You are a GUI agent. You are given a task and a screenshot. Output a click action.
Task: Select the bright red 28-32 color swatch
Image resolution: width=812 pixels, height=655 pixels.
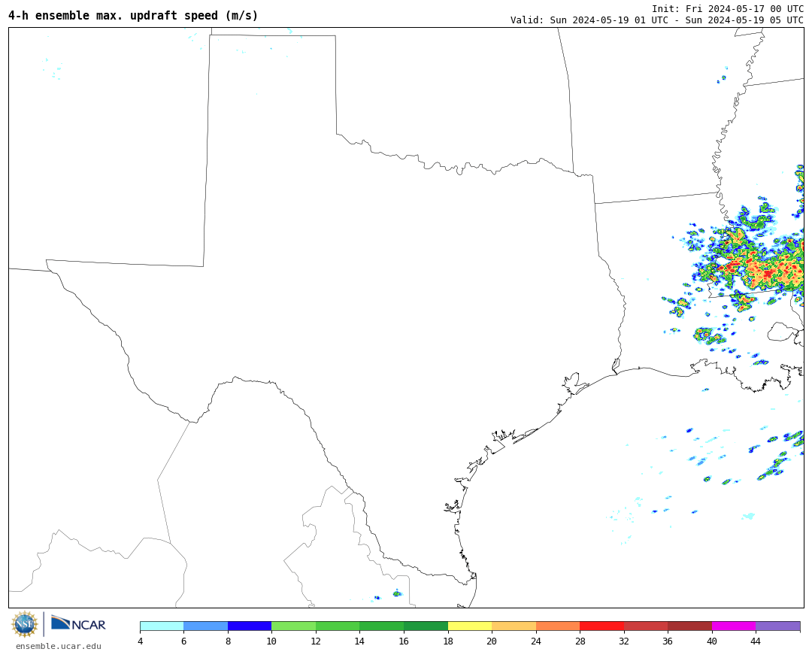pyautogui.click(x=601, y=626)
